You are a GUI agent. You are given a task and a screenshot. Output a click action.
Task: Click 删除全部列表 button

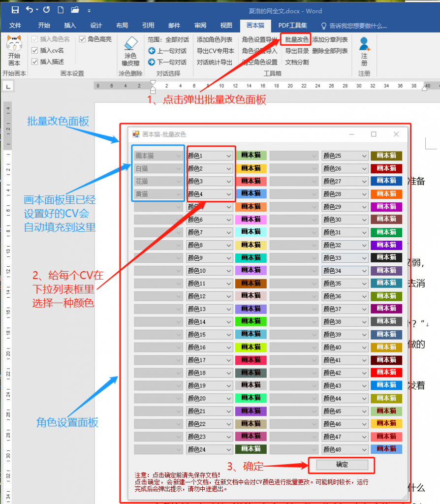tap(330, 51)
